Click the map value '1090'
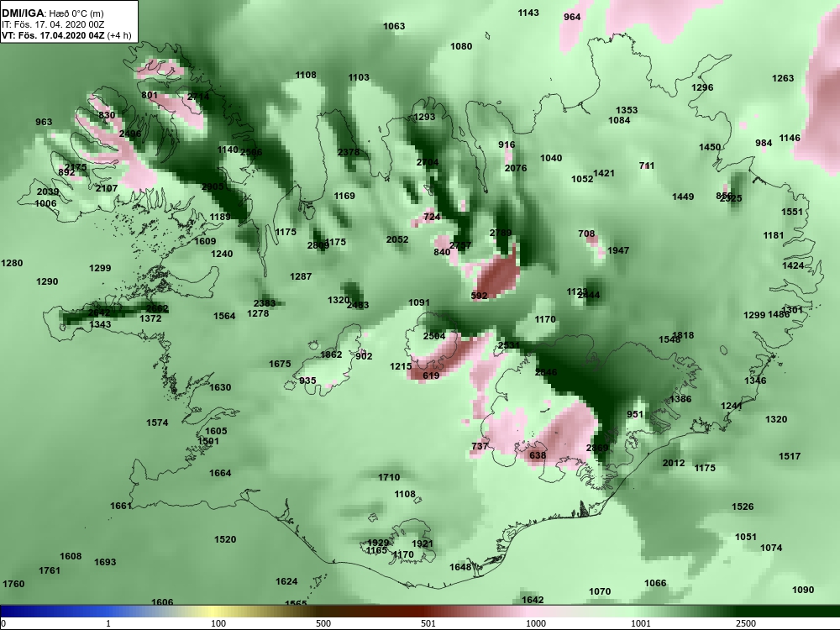Image resolution: width=840 pixels, height=630 pixels. coord(803,590)
